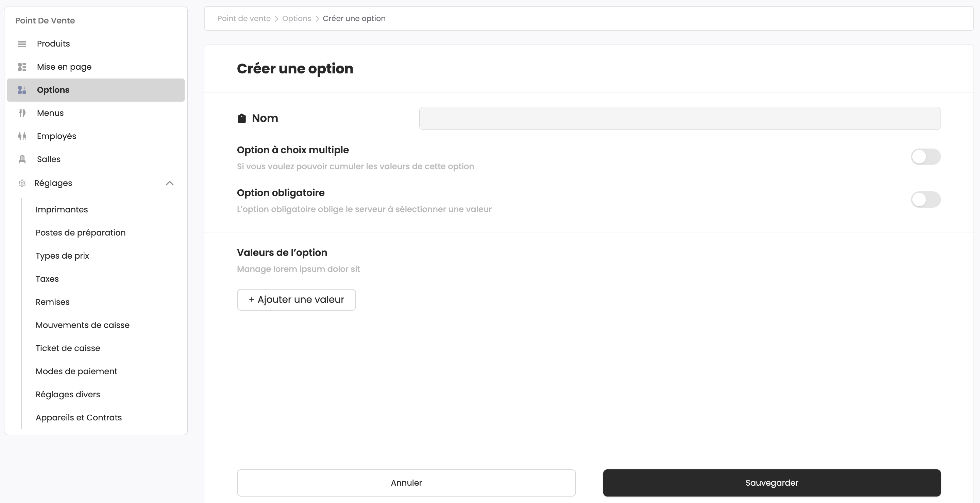The height and width of the screenshot is (503, 980).
Task: Click the Salles chair icon
Action: (22, 159)
